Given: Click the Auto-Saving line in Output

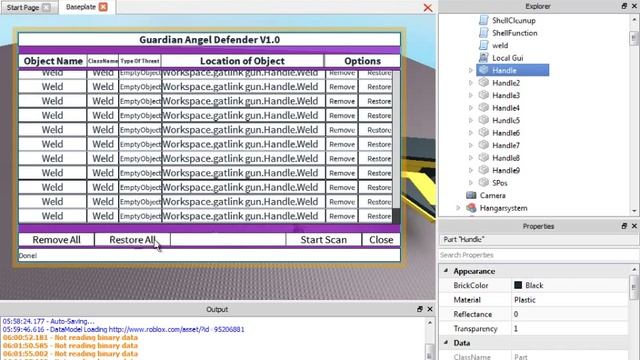Looking at the screenshot, I should [49, 321].
